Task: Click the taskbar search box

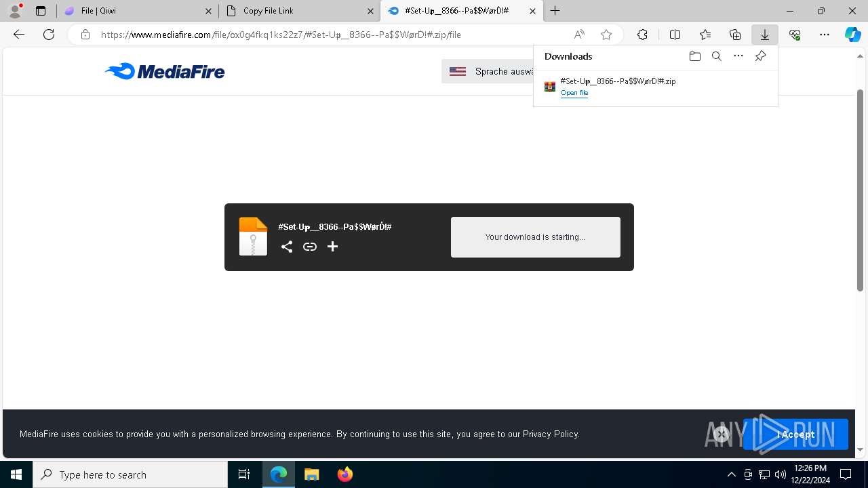Action: (x=130, y=474)
